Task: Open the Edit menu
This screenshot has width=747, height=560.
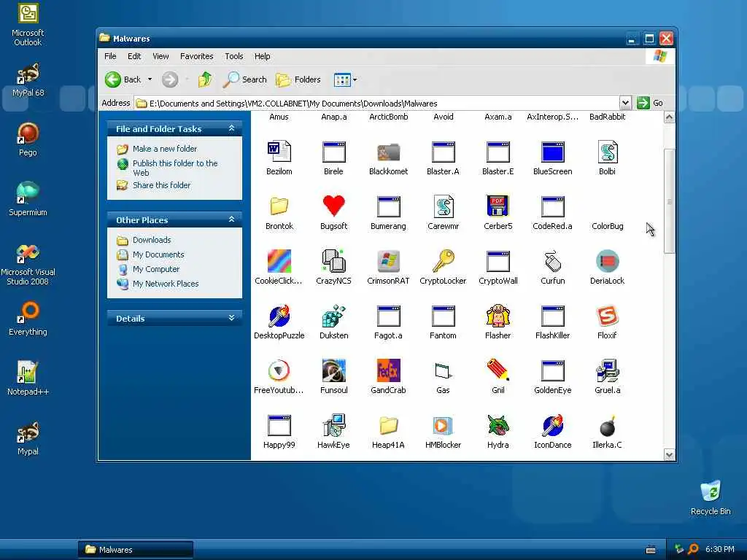Action: 134,56
